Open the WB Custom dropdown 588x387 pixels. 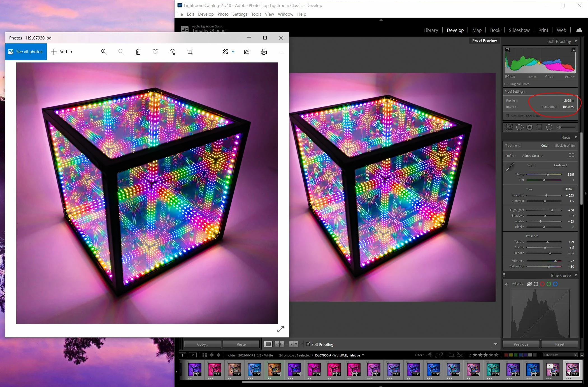coord(561,165)
